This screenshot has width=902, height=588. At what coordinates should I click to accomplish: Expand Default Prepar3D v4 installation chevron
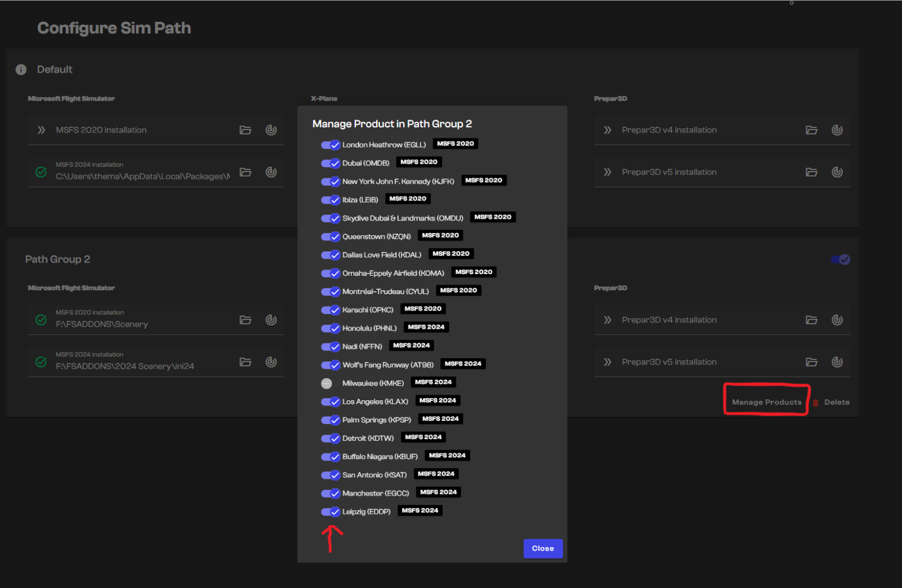pos(608,130)
